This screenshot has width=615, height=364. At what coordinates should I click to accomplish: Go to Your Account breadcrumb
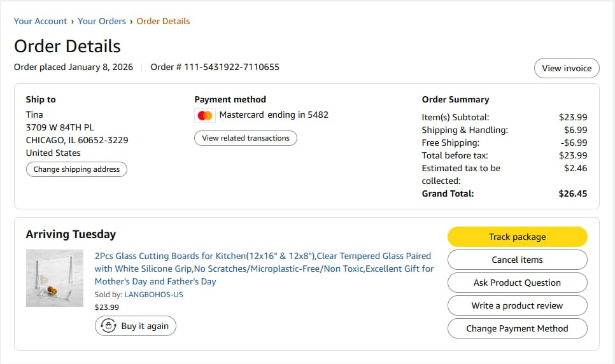tap(40, 21)
